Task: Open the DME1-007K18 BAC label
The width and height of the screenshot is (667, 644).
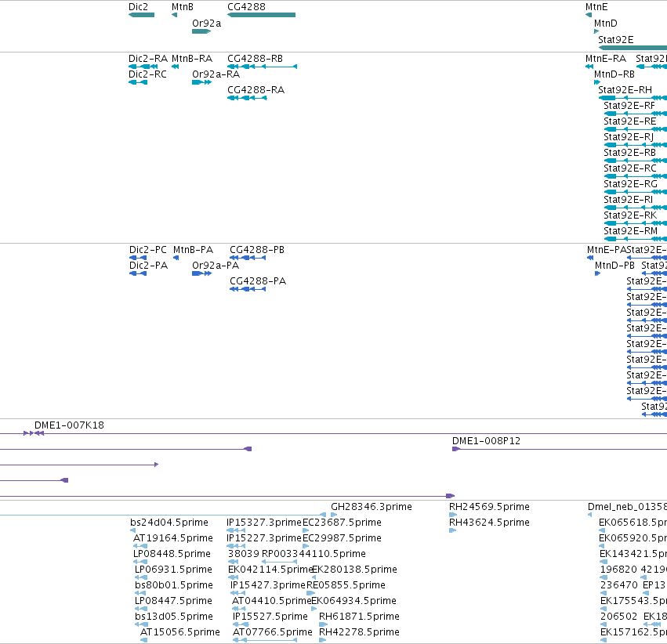Action: 69,425
